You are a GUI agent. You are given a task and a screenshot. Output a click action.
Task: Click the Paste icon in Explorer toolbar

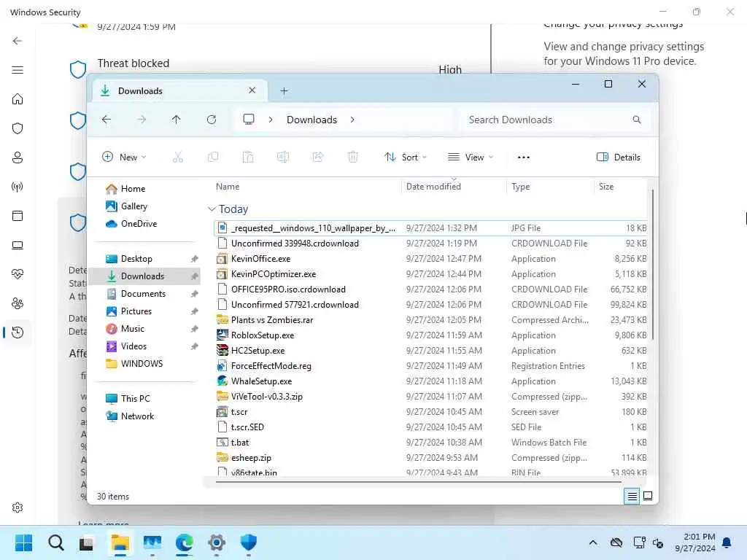248,157
